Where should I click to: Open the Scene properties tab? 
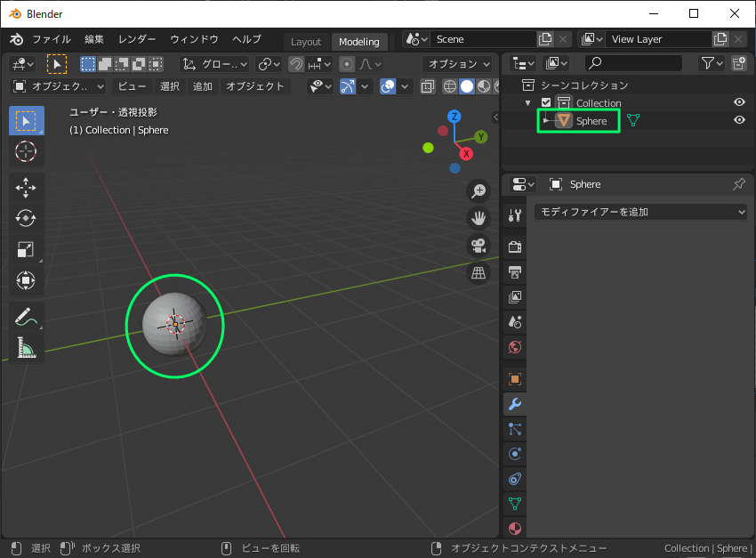pos(515,322)
